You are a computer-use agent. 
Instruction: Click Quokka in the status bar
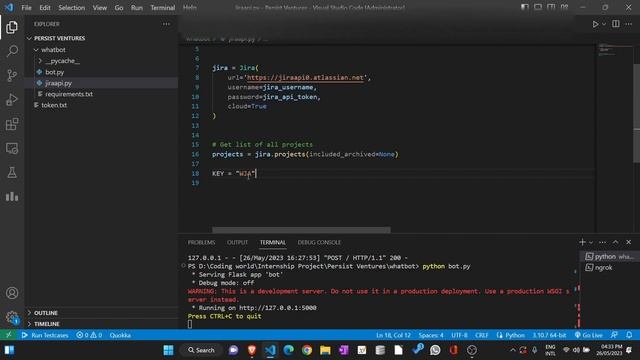point(120,336)
